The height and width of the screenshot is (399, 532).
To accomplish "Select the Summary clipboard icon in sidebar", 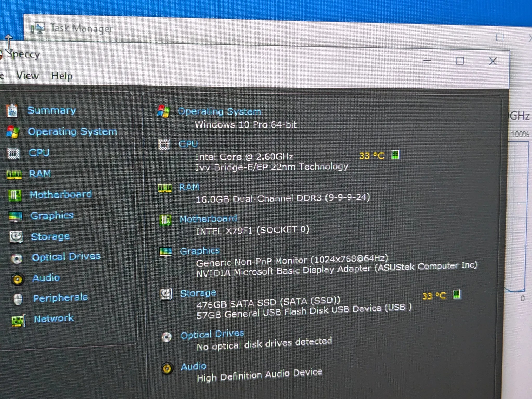I will pos(12,110).
